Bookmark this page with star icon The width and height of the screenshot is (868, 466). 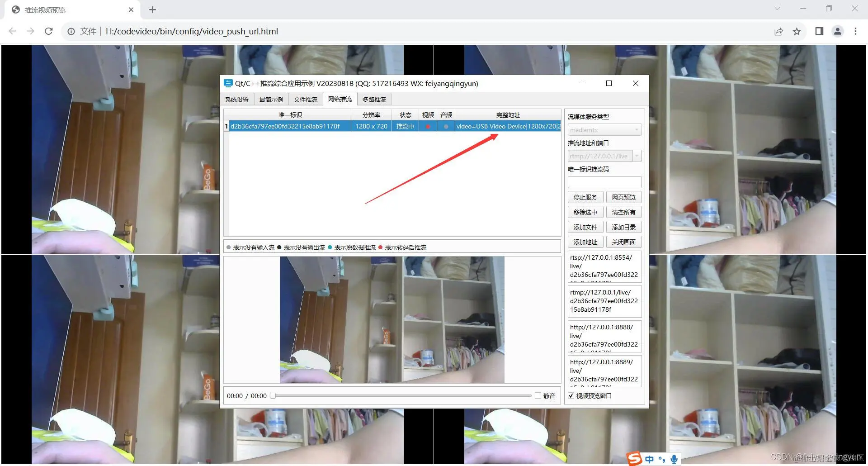coord(797,31)
